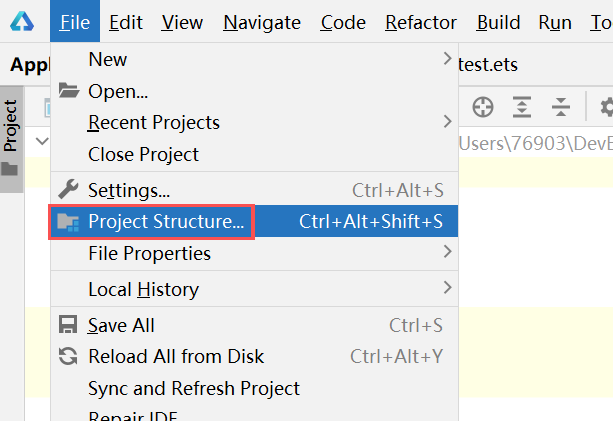The width and height of the screenshot is (613, 421).
Task: Click the Settings wrench icon
Action: pyautogui.click(x=68, y=190)
